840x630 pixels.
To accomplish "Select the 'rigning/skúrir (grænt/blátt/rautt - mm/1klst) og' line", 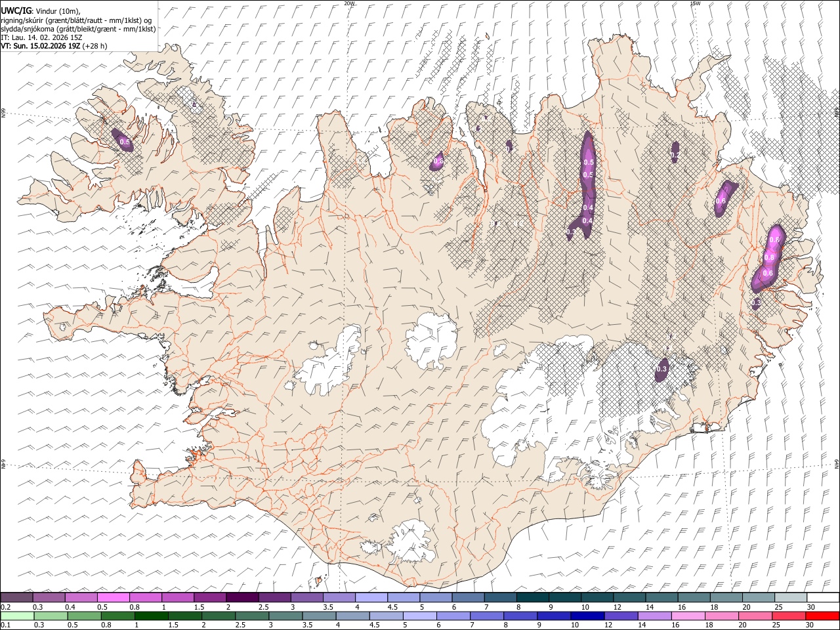I will (x=76, y=20).
